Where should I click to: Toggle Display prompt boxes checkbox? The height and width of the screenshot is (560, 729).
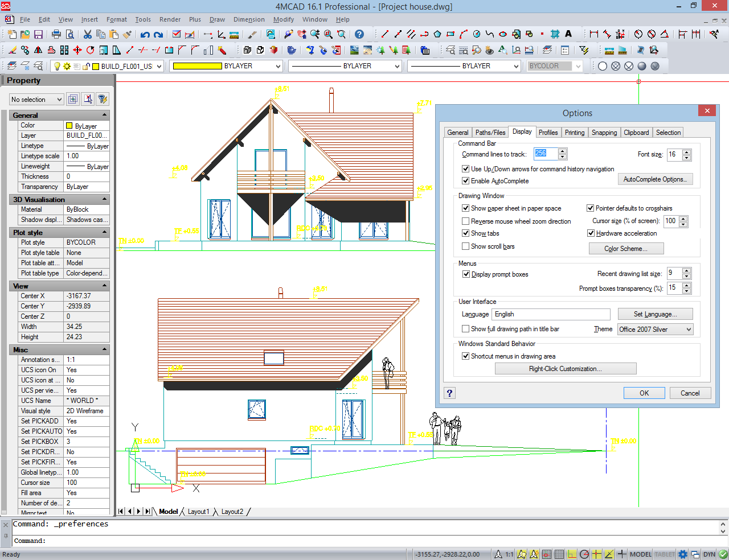[x=466, y=274]
